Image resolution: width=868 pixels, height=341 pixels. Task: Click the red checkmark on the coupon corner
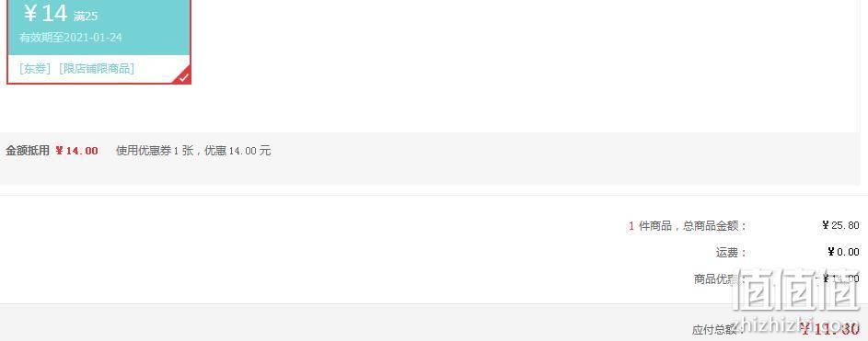[x=184, y=77]
